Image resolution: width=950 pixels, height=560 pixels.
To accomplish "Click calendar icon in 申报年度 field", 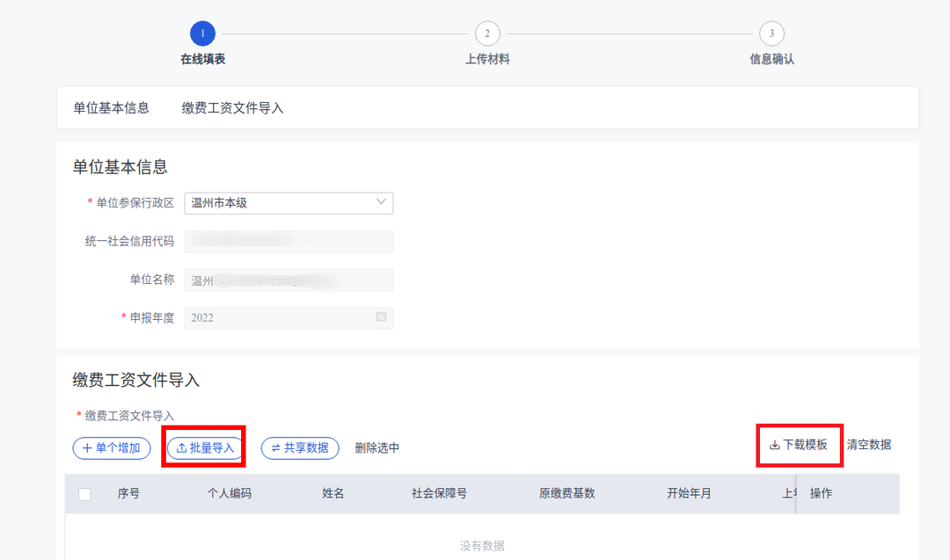I will click(381, 317).
